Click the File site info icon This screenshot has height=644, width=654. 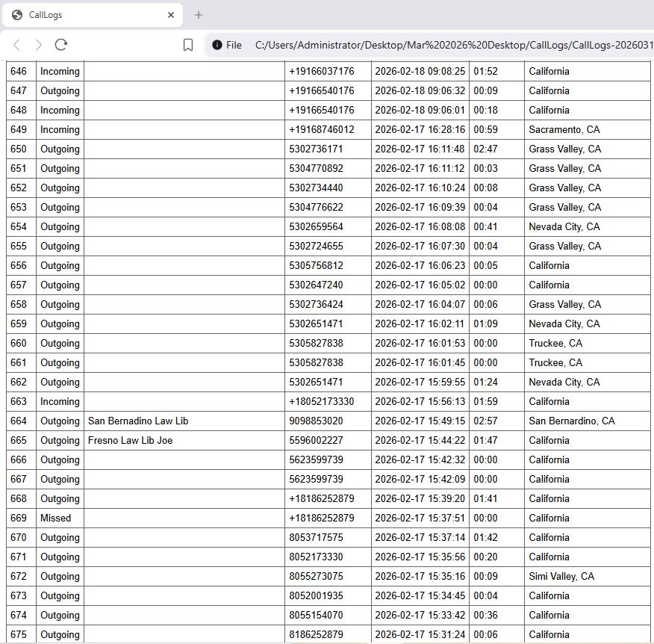pyautogui.click(x=217, y=45)
